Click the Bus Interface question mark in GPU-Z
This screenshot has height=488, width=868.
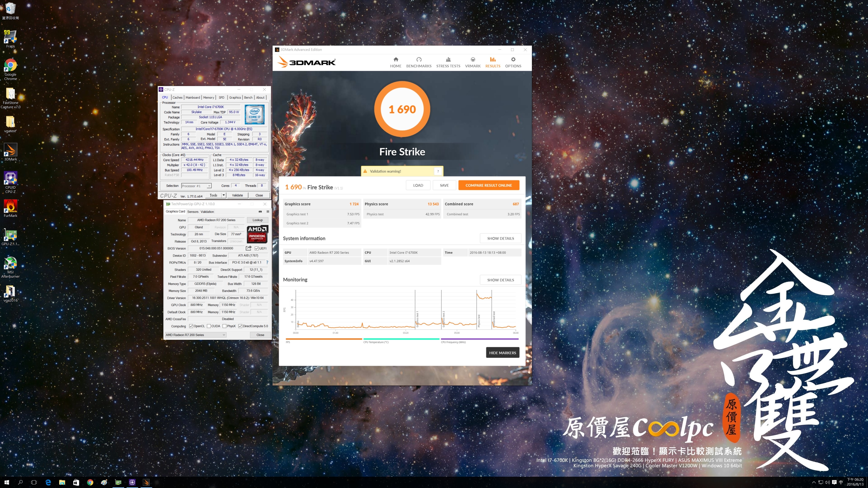267,262
